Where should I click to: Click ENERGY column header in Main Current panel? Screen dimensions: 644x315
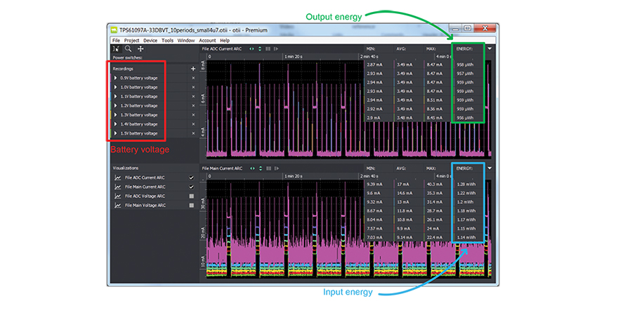pos(464,168)
